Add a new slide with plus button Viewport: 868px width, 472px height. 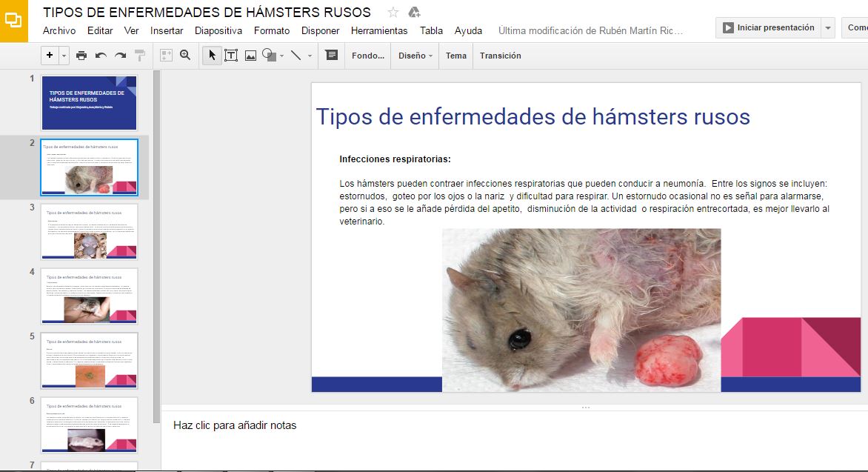50,56
